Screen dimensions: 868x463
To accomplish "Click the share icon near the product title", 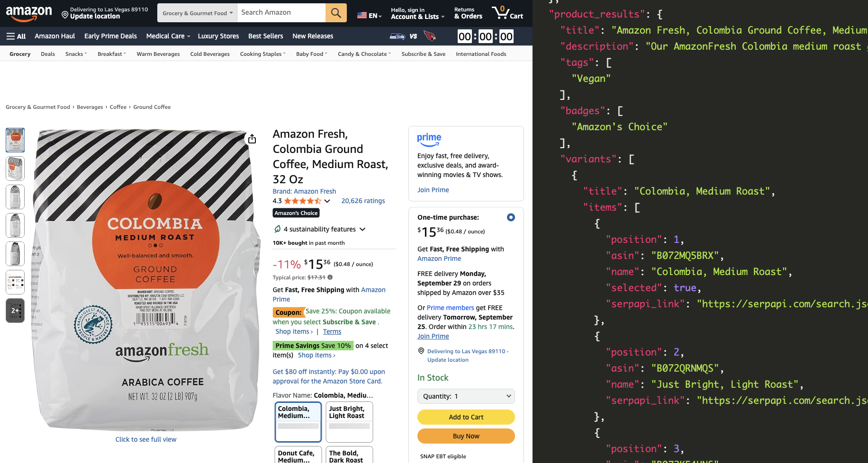I will 252,138.
